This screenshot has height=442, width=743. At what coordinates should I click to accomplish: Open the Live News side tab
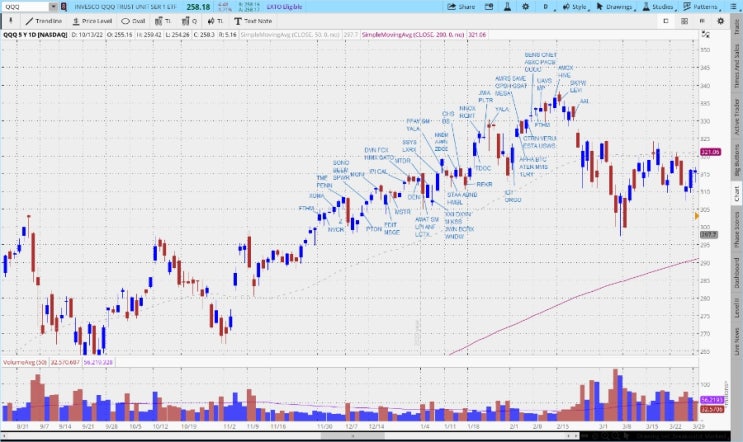click(737, 341)
